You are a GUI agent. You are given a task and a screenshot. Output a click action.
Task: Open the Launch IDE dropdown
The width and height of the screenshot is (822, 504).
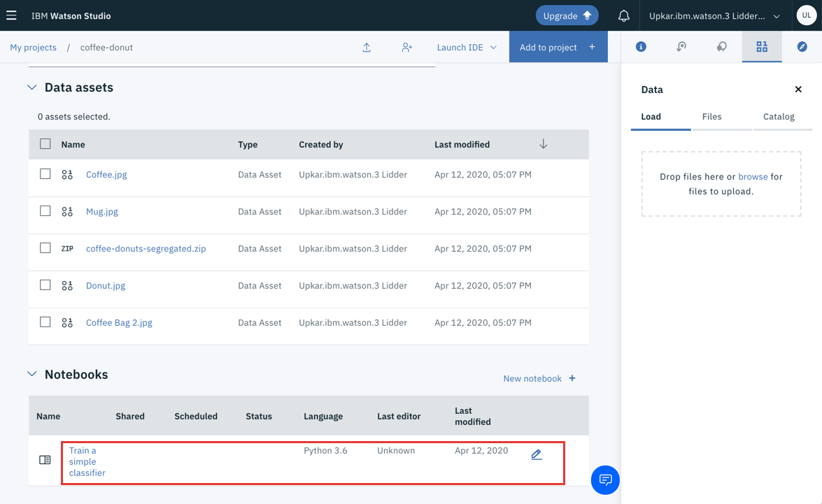[x=467, y=47]
